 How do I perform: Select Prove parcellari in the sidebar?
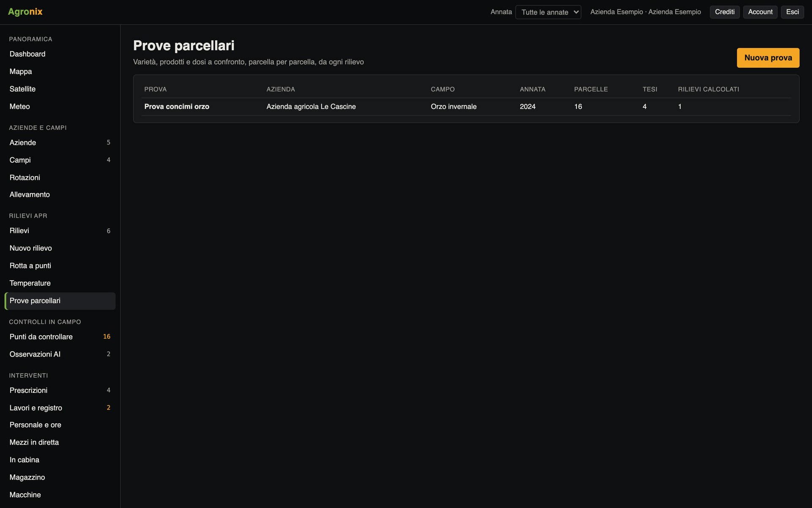pos(60,301)
